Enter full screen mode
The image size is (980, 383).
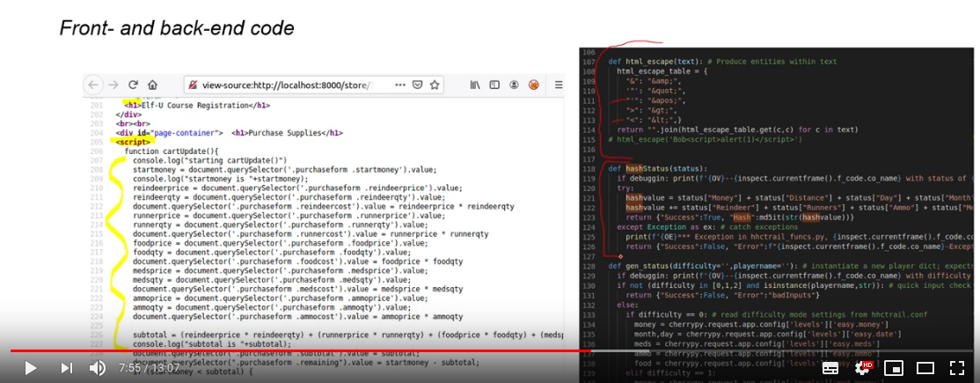pos(957,368)
